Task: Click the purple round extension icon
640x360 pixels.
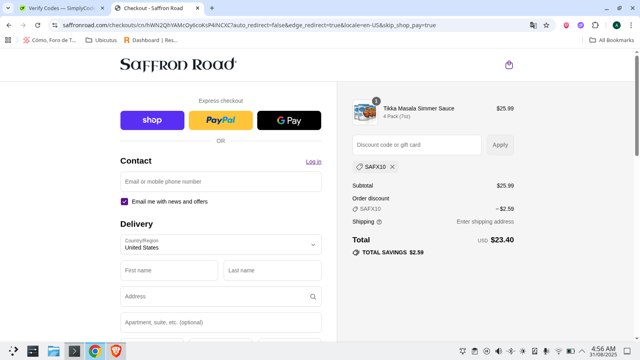Action: pyautogui.click(x=580, y=25)
